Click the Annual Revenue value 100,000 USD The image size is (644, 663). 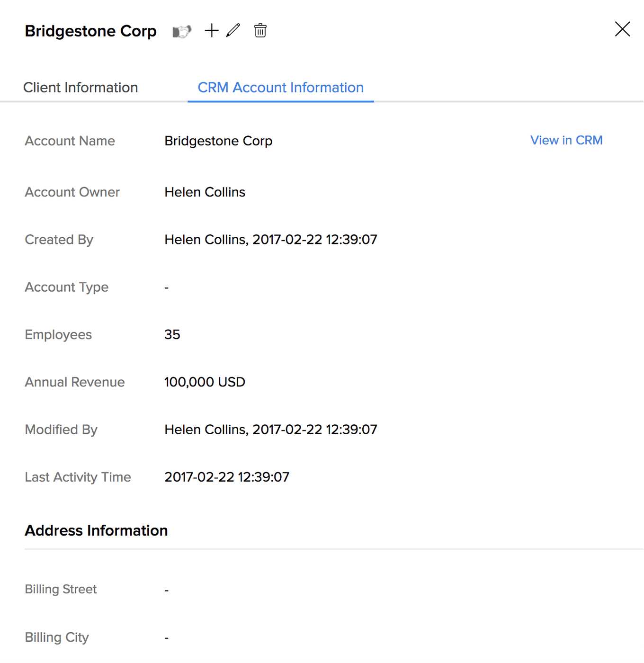pos(205,382)
